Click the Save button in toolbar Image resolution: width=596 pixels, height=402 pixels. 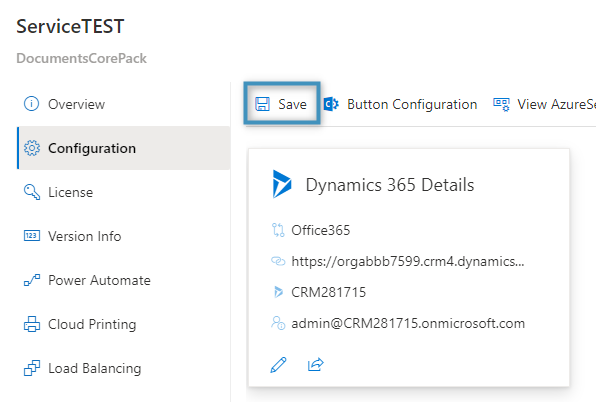click(282, 104)
